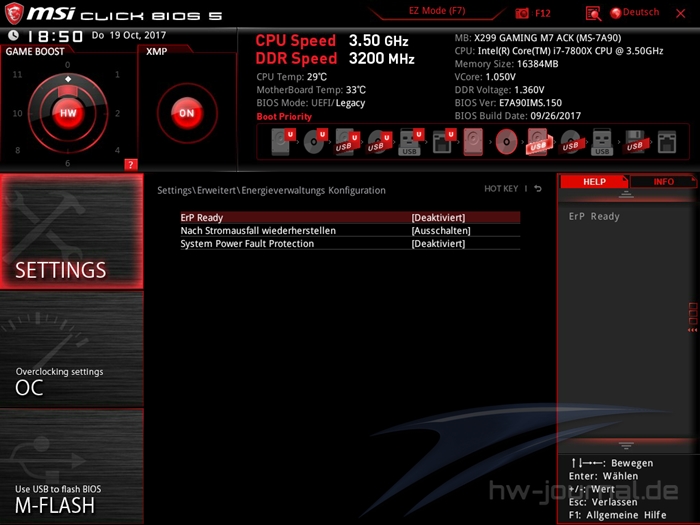Select Nach Stromausfall wiederherstellen row
The image size is (700, 525).
point(350,231)
